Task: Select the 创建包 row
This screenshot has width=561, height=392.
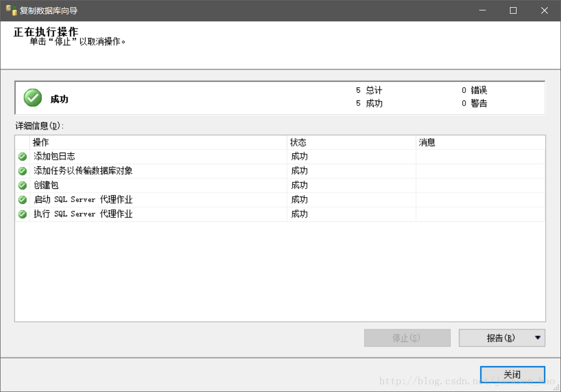Action: click(280, 185)
